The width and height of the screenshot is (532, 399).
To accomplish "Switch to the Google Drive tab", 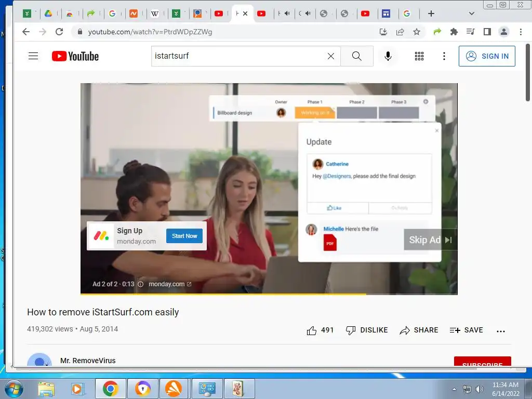I will tap(48, 14).
